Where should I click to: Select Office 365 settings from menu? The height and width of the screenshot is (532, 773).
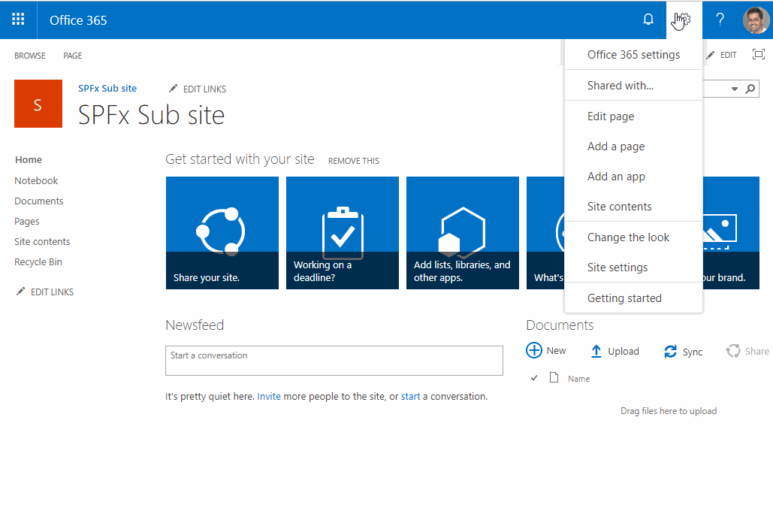pyautogui.click(x=633, y=55)
